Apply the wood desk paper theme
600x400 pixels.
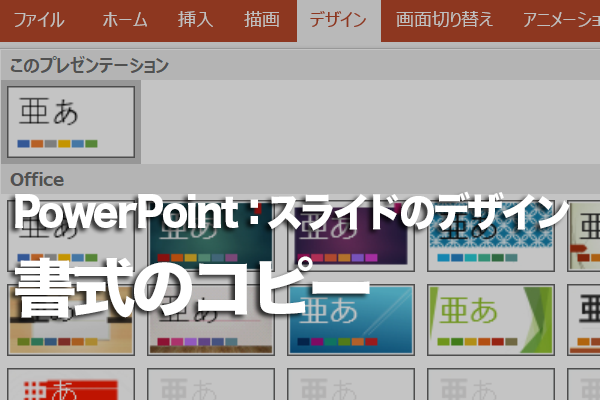coord(71,320)
